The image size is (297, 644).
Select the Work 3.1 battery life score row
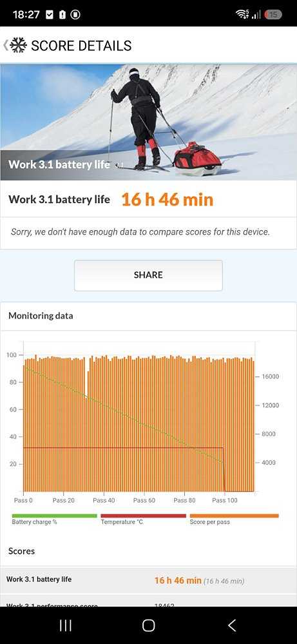pos(148,580)
